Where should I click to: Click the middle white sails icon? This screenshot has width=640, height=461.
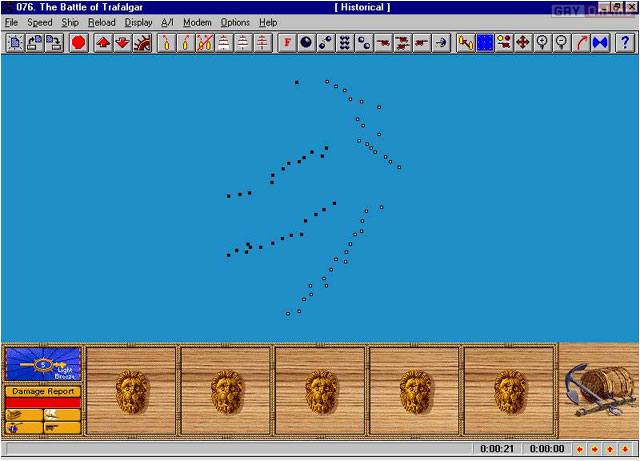click(243, 42)
